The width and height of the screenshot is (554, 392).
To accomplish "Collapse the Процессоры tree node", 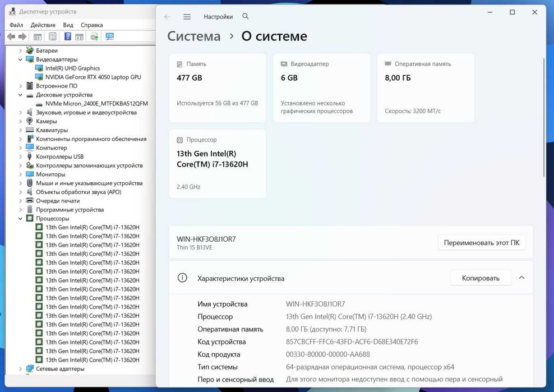I will [21, 219].
